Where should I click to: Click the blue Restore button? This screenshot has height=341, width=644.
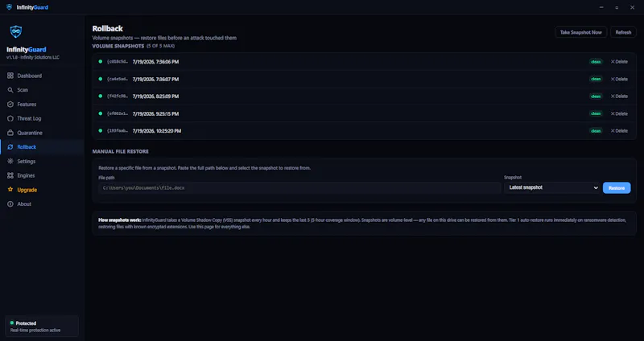(617, 188)
